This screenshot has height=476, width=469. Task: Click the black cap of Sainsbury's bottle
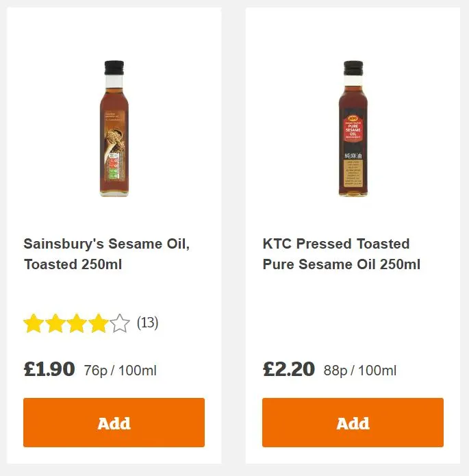click(x=114, y=68)
